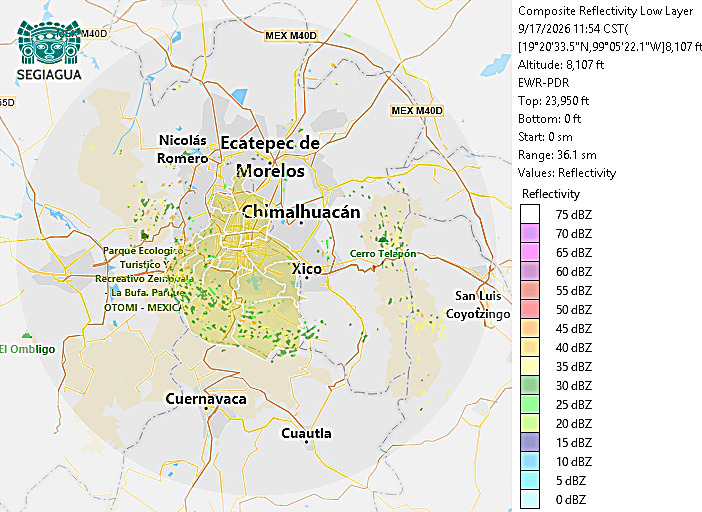
Task: Click the Chimalhuacán city dot marker
Action: tap(301, 222)
